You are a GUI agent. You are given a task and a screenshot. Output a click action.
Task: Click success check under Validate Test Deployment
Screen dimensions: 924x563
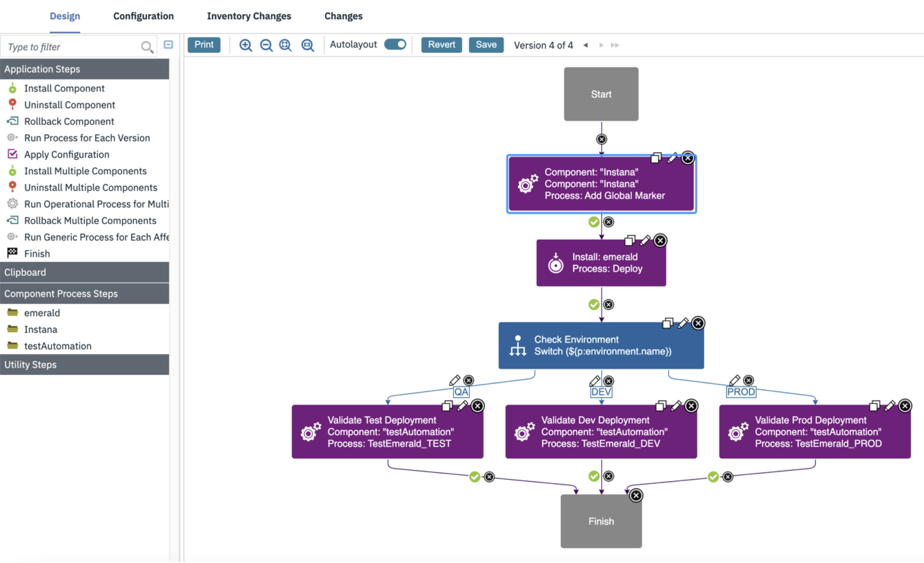(x=474, y=477)
